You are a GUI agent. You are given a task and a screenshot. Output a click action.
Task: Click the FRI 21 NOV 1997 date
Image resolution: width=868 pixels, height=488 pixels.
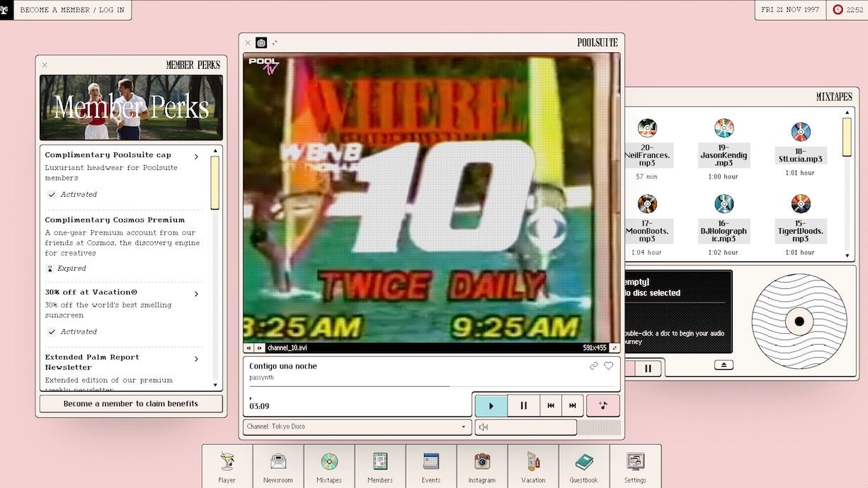point(790,10)
